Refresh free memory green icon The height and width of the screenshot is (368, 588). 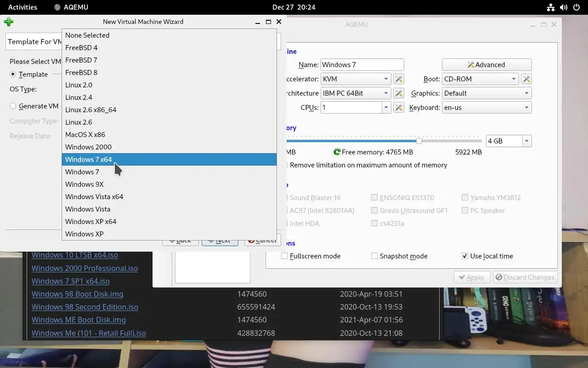click(337, 152)
